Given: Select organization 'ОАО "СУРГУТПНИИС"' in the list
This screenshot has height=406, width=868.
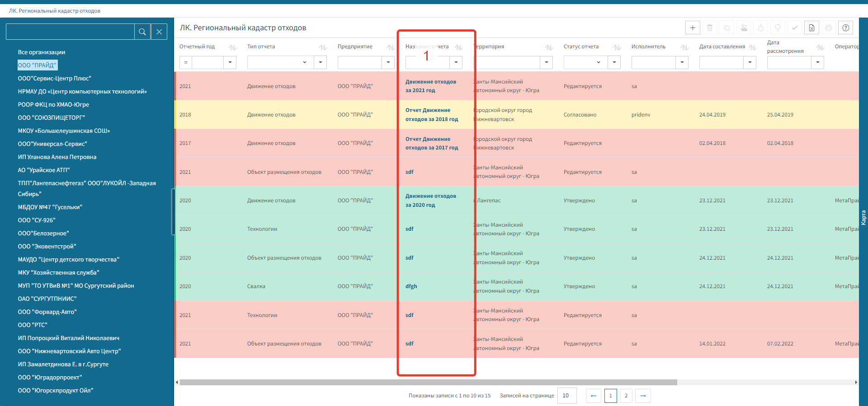Looking at the screenshot, I should coord(47,299).
